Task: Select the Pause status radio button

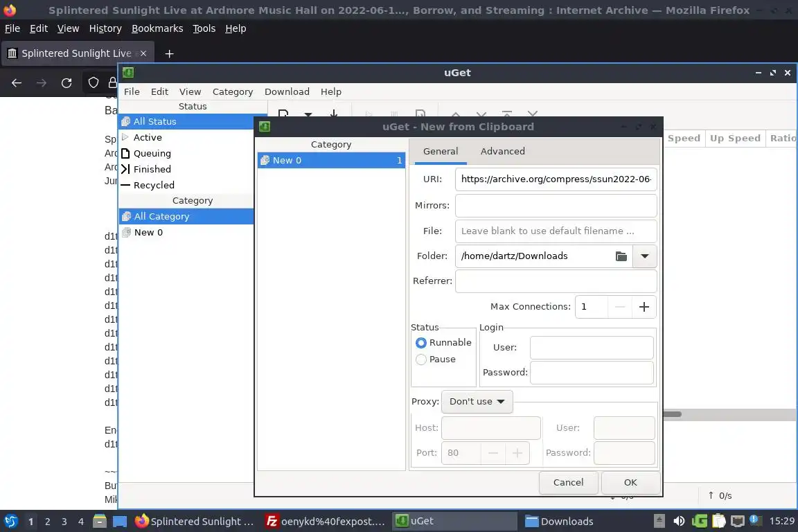Action: coord(421,360)
